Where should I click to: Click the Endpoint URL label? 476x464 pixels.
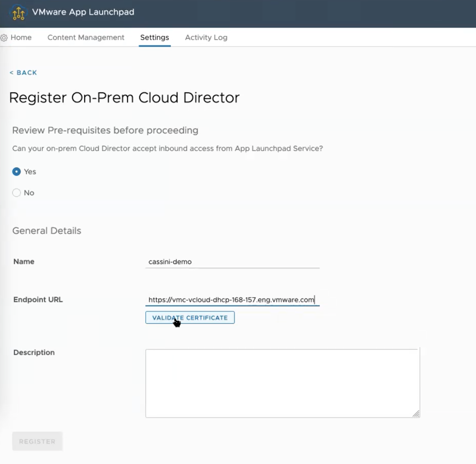38,300
